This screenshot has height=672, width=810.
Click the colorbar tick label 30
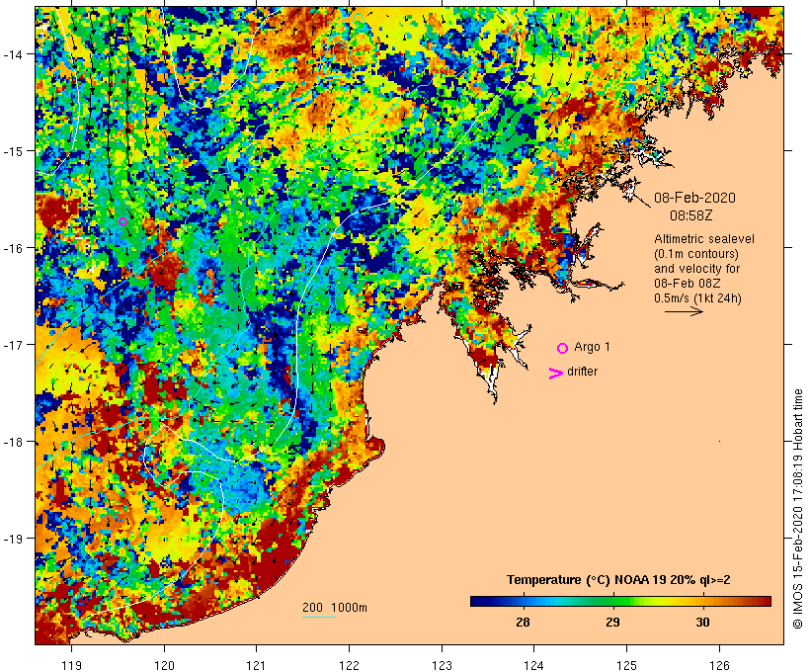coord(702,622)
